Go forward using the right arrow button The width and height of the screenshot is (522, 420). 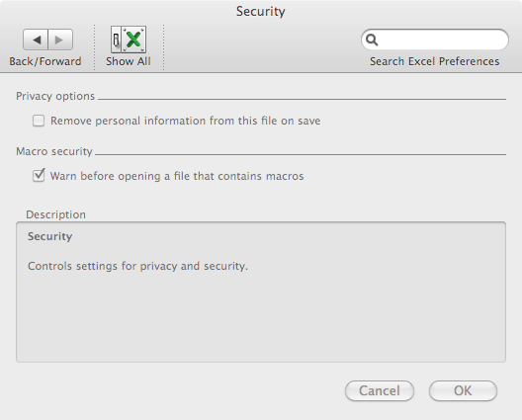60,40
